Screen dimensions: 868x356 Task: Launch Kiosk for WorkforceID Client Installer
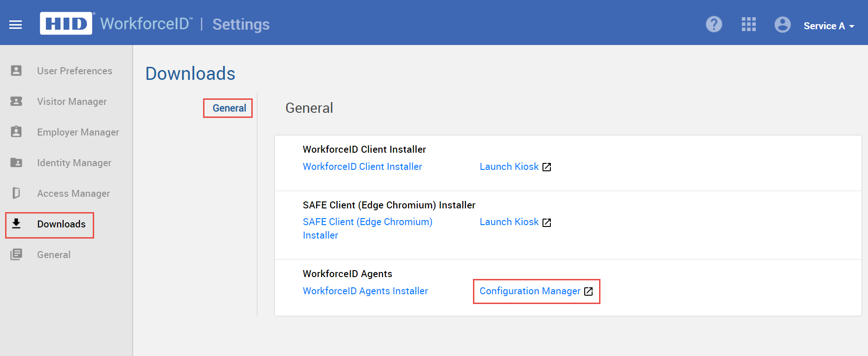tap(509, 167)
